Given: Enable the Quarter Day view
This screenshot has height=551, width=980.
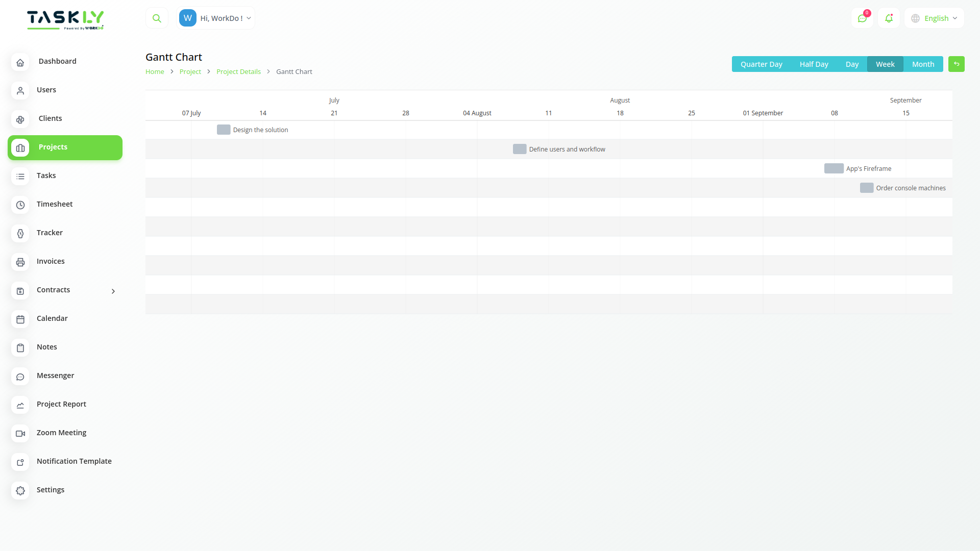Looking at the screenshot, I should [761, 64].
